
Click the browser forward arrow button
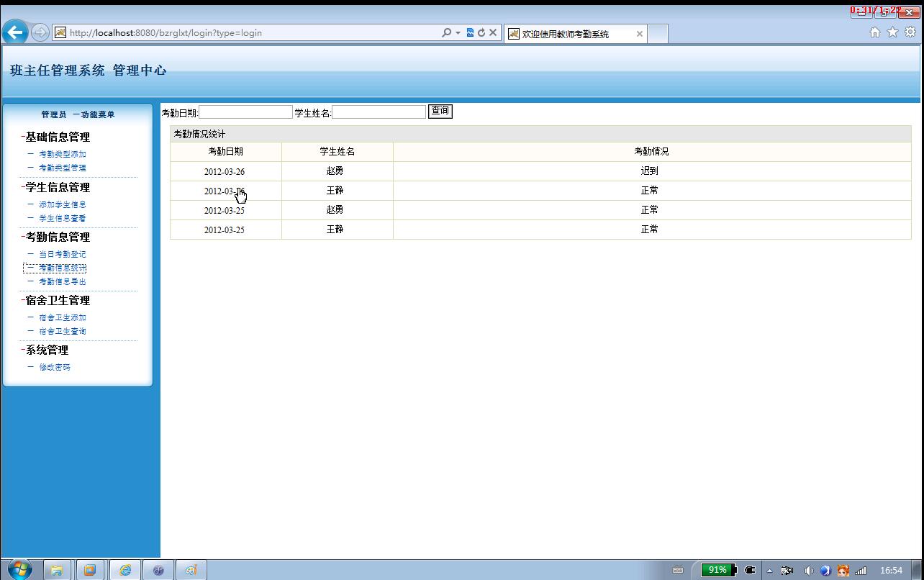click(40, 32)
